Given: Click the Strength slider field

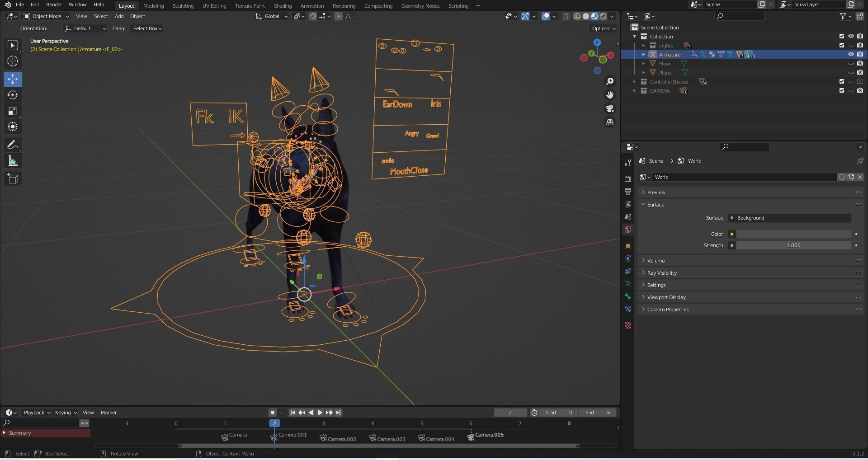Looking at the screenshot, I should (x=793, y=245).
